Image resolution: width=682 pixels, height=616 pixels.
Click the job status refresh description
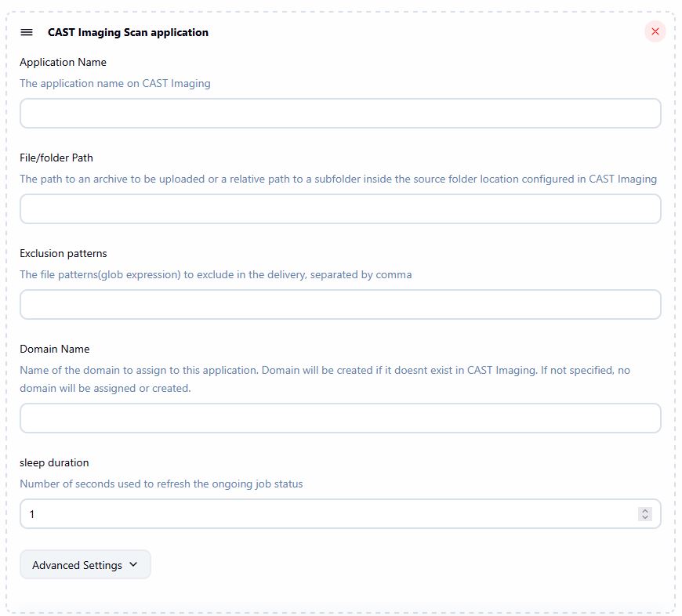pos(161,484)
